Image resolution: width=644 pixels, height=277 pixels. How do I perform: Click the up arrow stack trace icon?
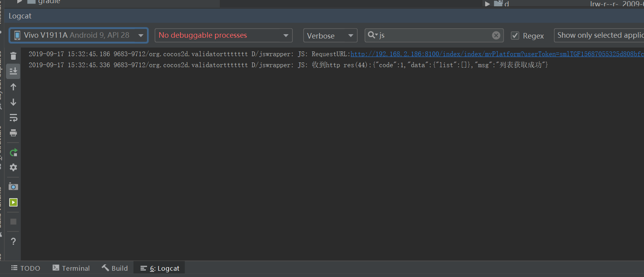13,87
